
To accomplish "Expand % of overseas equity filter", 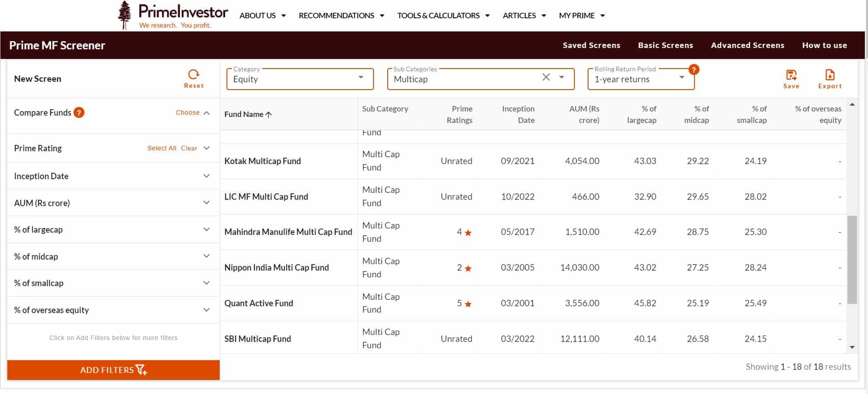I will pos(206,310).
